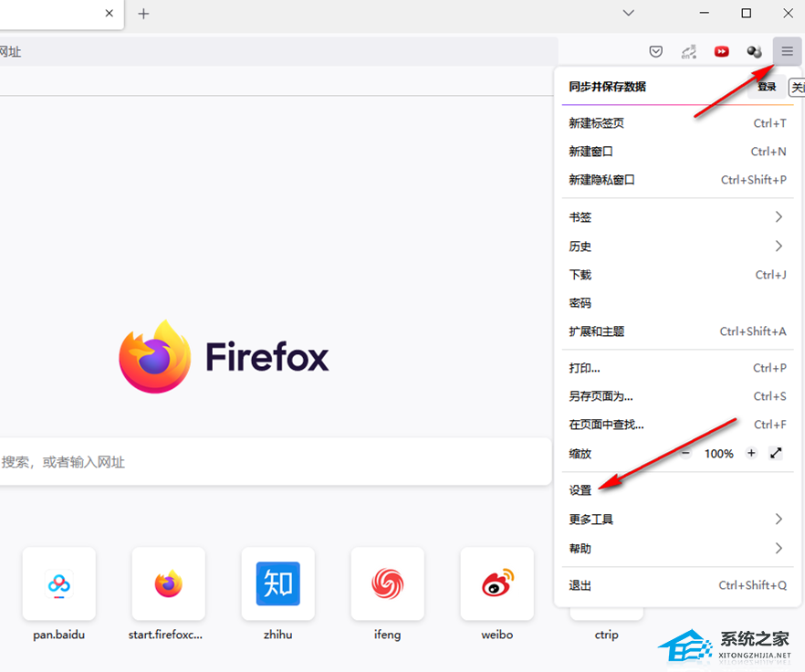Open the Firefox hamburger application menu

[787, 51]
